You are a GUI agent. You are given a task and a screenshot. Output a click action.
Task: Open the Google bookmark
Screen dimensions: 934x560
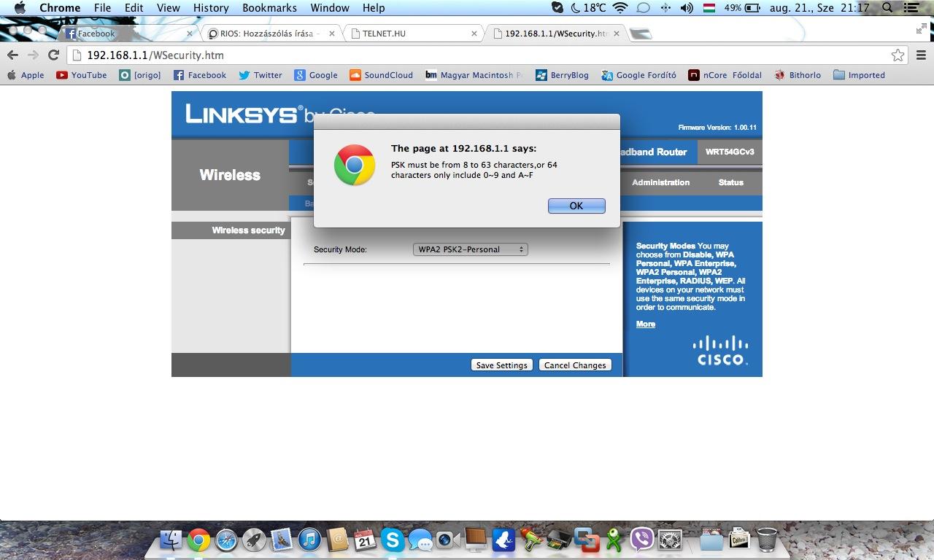pos(316,75)
